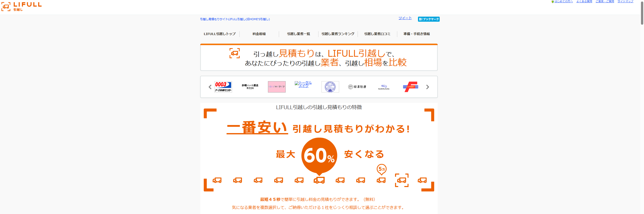The width and height of the screenshot is (644, 214).
Task: Open the round blue K emblem logo
Action: [x=330, y=87]
